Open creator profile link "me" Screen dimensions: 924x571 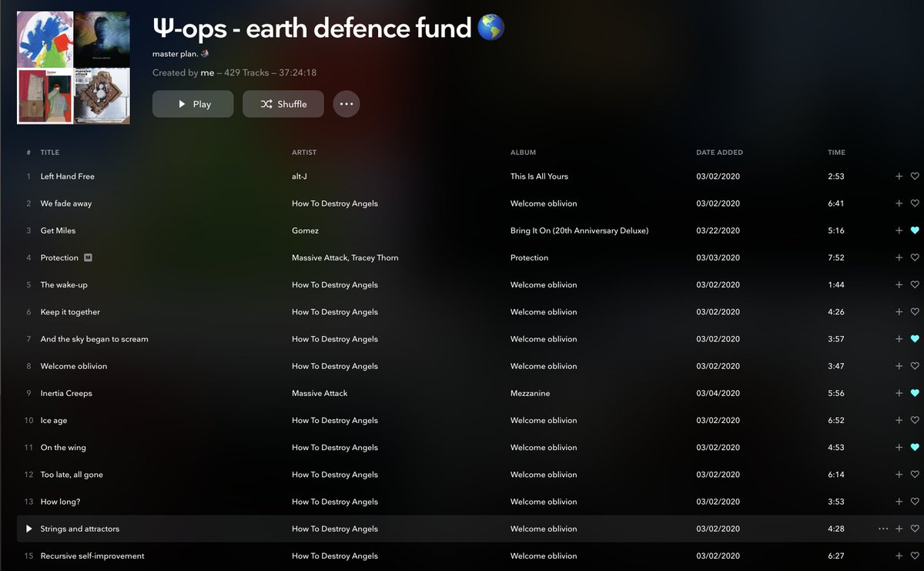coord(207,72)
